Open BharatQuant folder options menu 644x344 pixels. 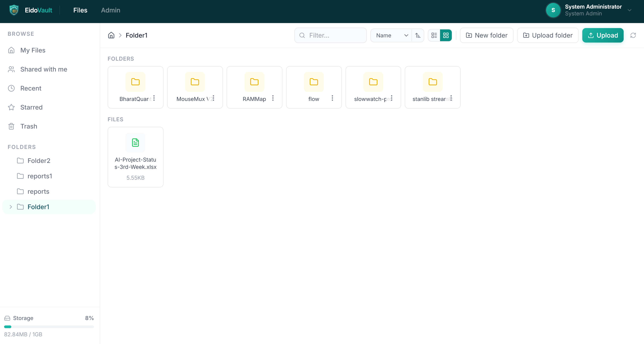[154, 98]
